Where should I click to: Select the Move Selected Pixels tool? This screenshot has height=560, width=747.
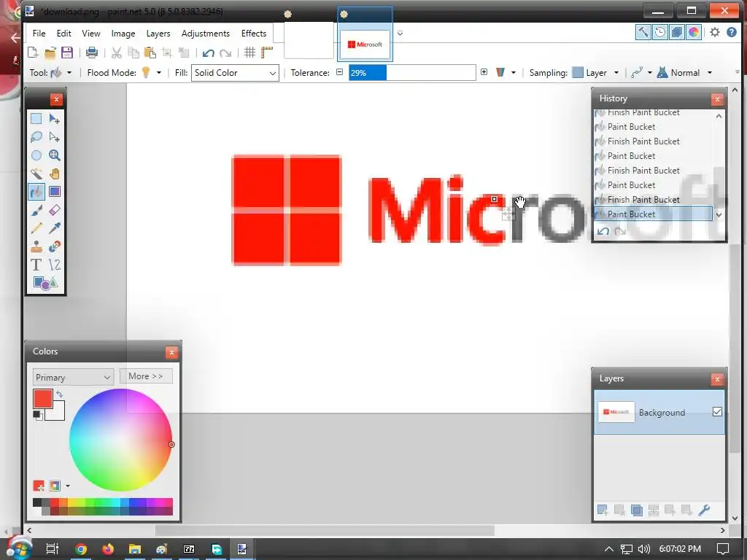pos(54,119)
